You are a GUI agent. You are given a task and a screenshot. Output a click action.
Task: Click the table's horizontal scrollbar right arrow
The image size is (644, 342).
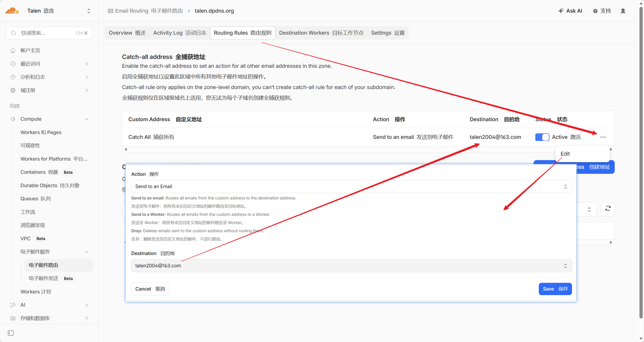pos(611,149)
